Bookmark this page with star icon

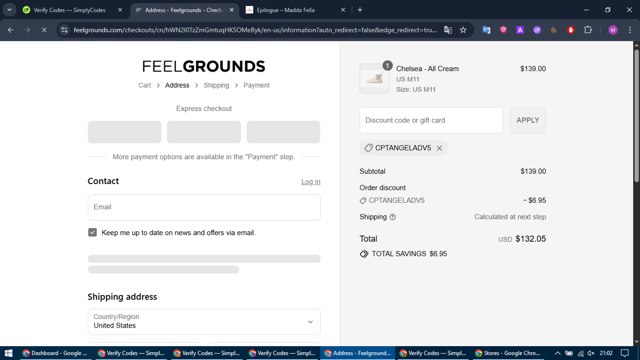(463, 30)
